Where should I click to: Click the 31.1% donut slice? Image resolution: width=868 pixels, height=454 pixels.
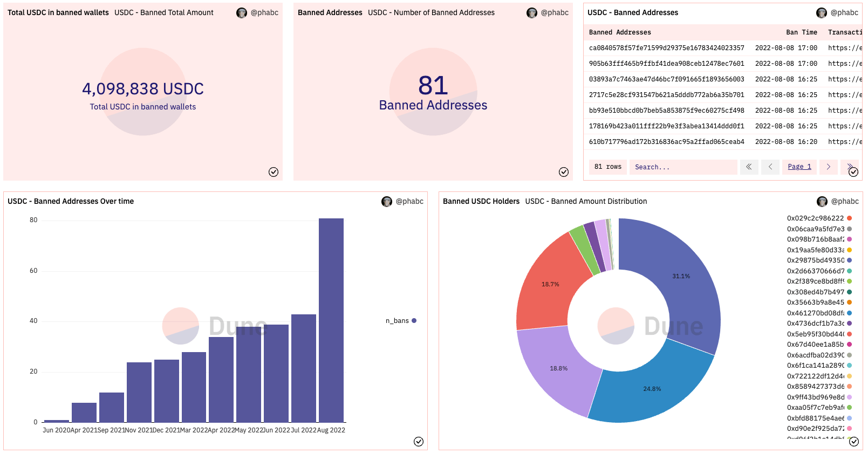point(681,276)
